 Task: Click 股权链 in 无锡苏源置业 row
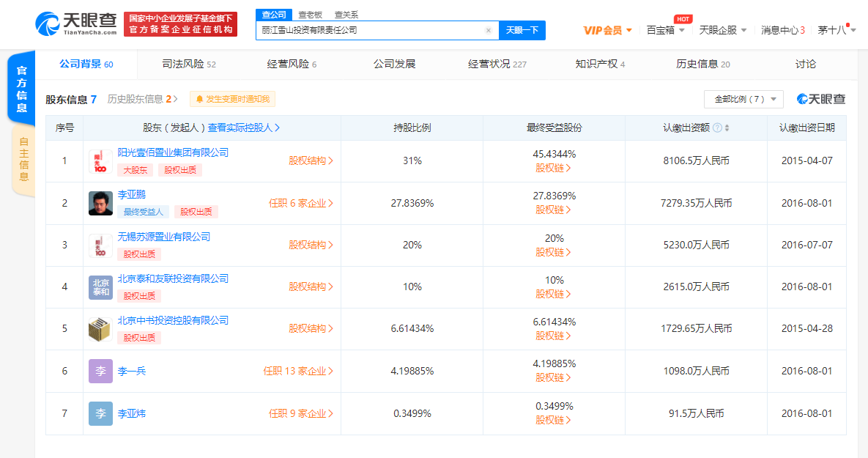[553, 252]
